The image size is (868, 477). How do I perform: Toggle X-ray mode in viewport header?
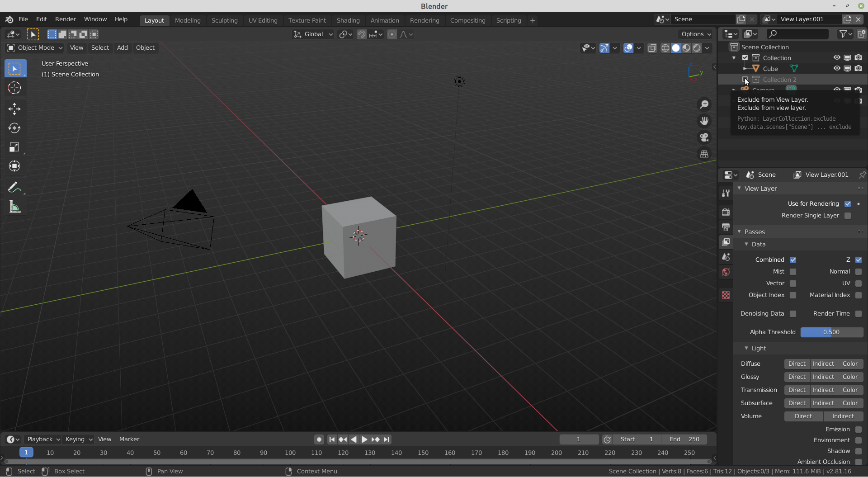pos(652,48)
